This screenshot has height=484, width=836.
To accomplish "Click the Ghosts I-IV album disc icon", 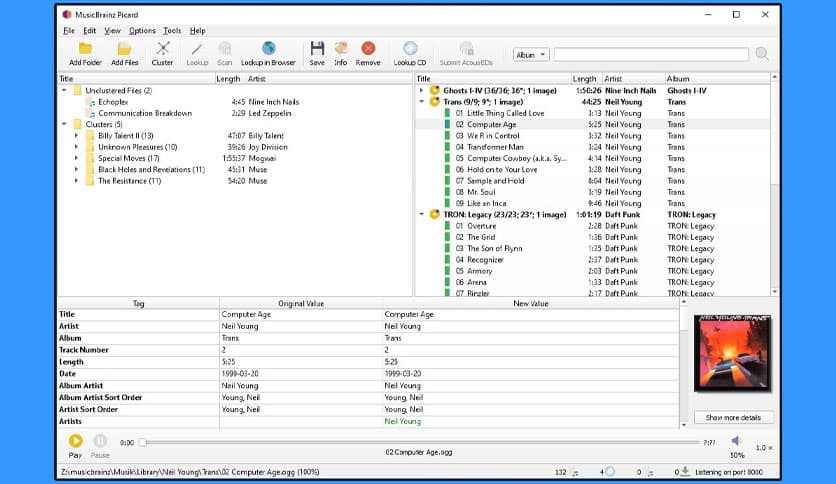I will (x=435, y=91).
